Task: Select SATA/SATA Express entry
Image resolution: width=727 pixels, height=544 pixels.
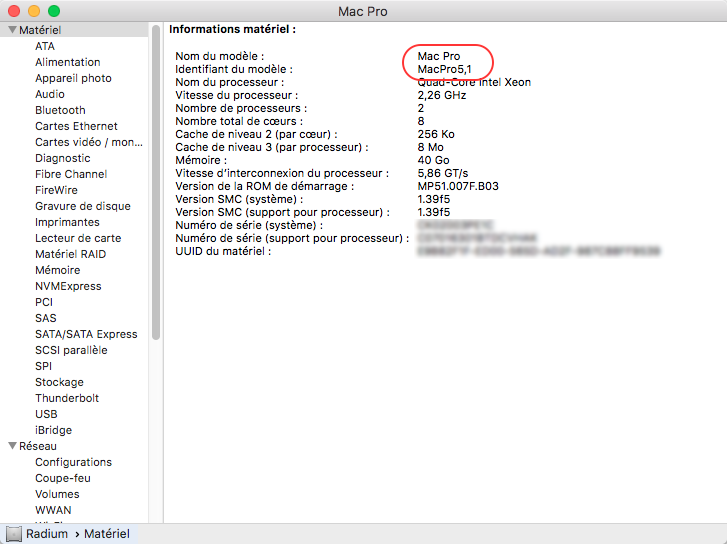Action: [x=86, y=334]
